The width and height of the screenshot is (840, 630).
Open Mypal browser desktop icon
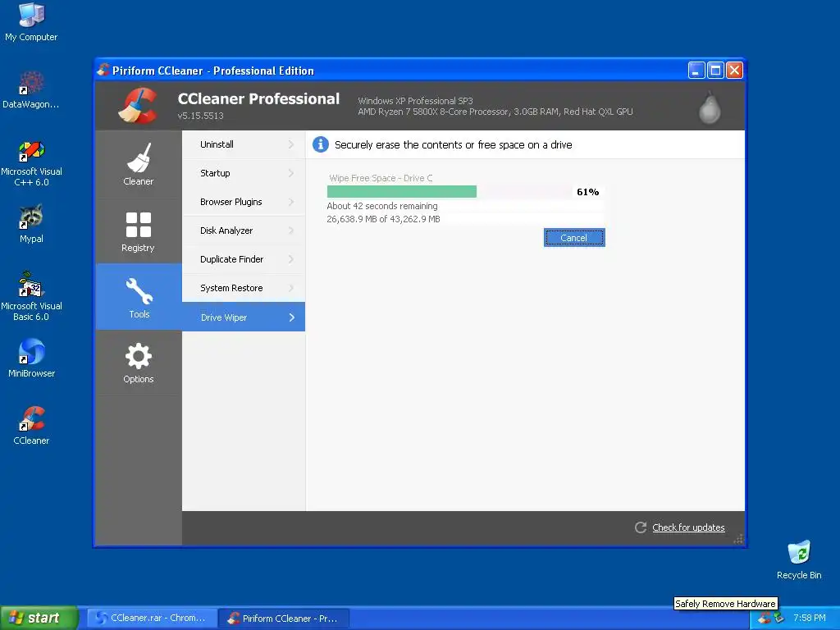click(x=31, y=224)
